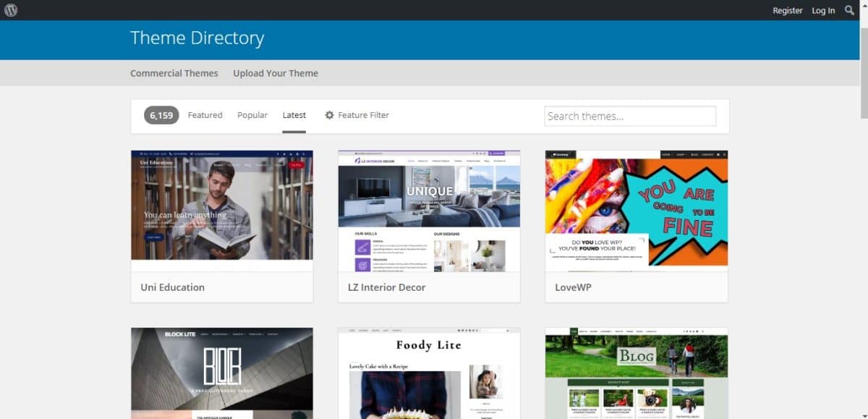
Task: Click the 6,159 theme count badge
Action: point(161,115)
